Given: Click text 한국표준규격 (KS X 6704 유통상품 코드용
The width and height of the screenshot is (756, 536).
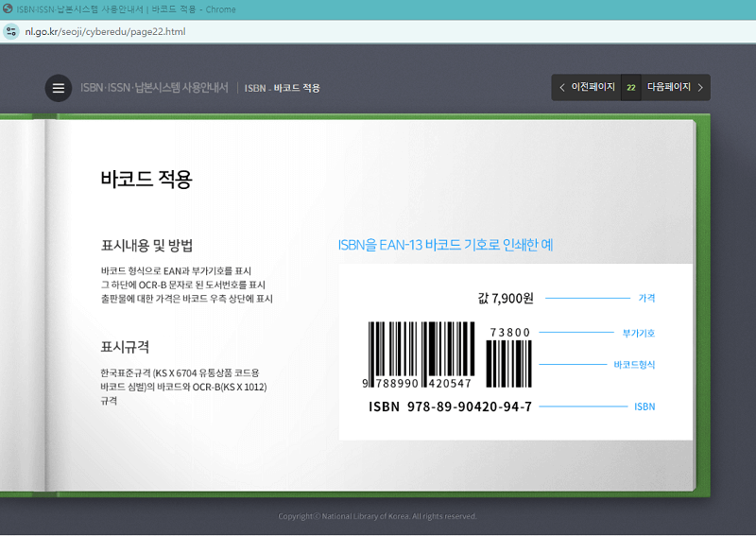Looking at the screenshot, I should coord(180,372).
